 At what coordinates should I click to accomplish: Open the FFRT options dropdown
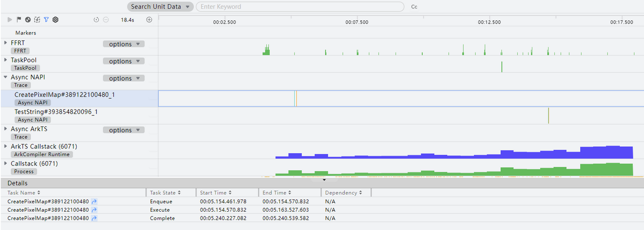tap(123, 44)
